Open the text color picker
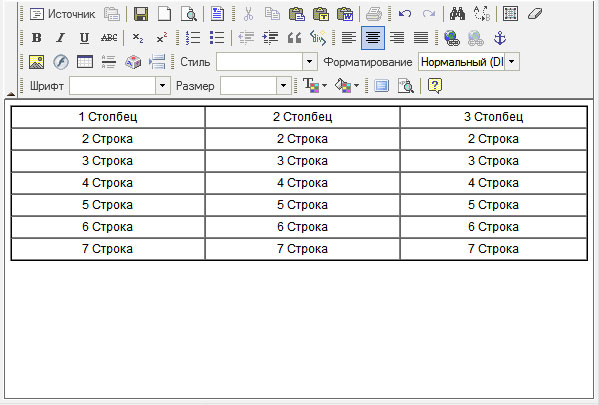Screen dimensions: 599x405 click(315, 86)
